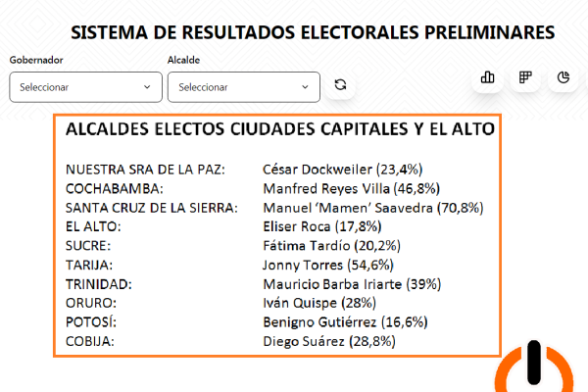Open the table grid view
Screen dimensions: 588x392
click(526, 78)
